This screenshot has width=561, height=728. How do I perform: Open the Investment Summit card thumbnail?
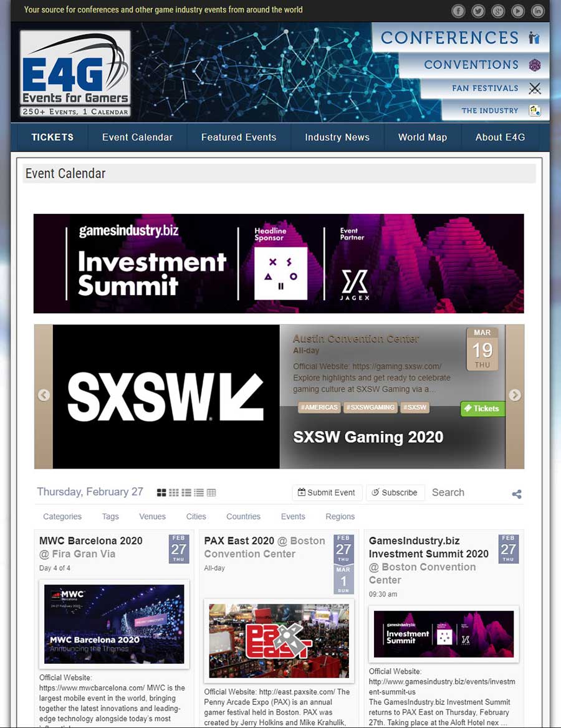point(444,633)
